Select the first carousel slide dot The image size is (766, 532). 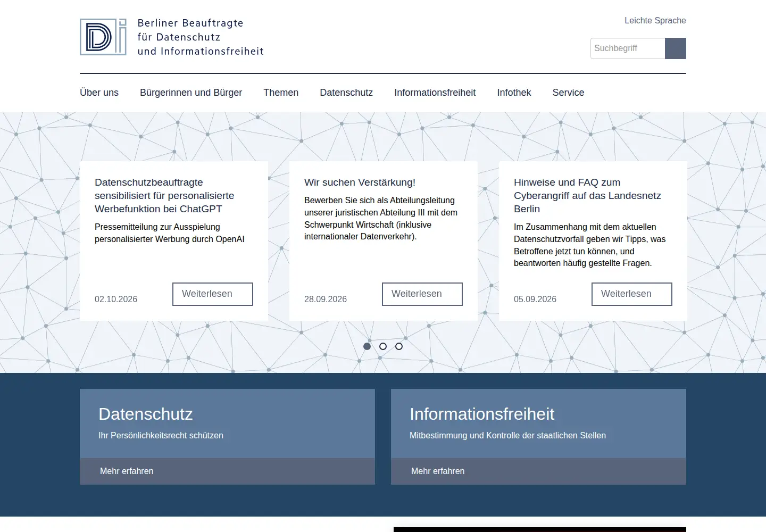tap(367, 346)
